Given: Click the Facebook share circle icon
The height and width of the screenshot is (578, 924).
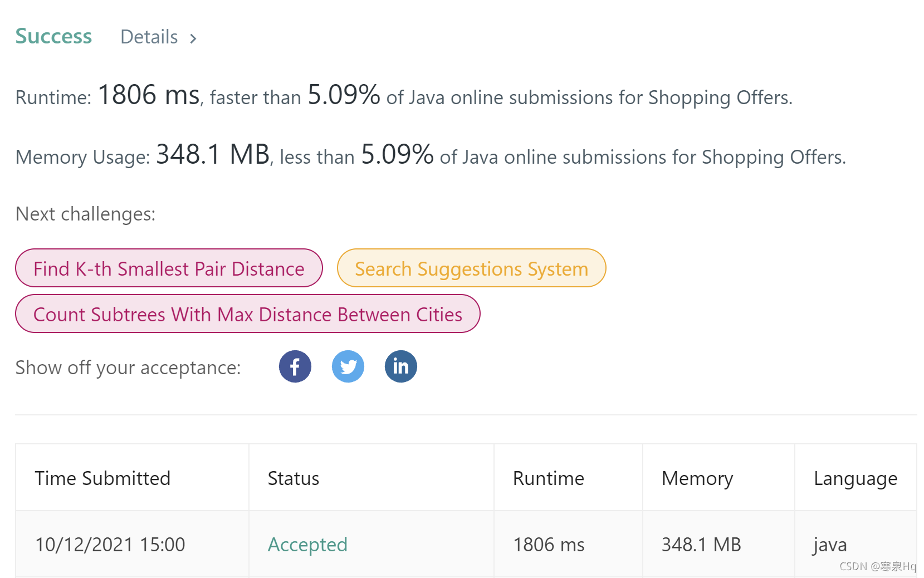Looking at the screenshot, I should coord(295,366).
